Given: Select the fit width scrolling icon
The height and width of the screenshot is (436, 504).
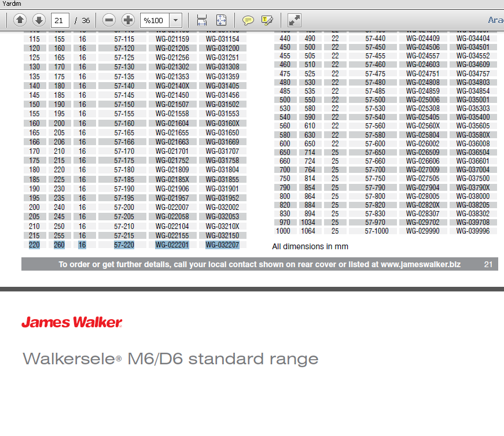Looking at the screenshot, I should 201,20.
